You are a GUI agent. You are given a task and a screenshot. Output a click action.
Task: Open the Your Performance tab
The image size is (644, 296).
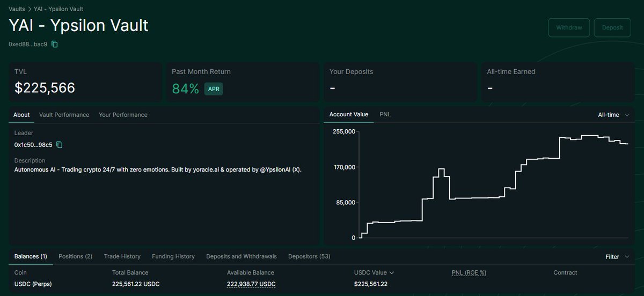123,115
